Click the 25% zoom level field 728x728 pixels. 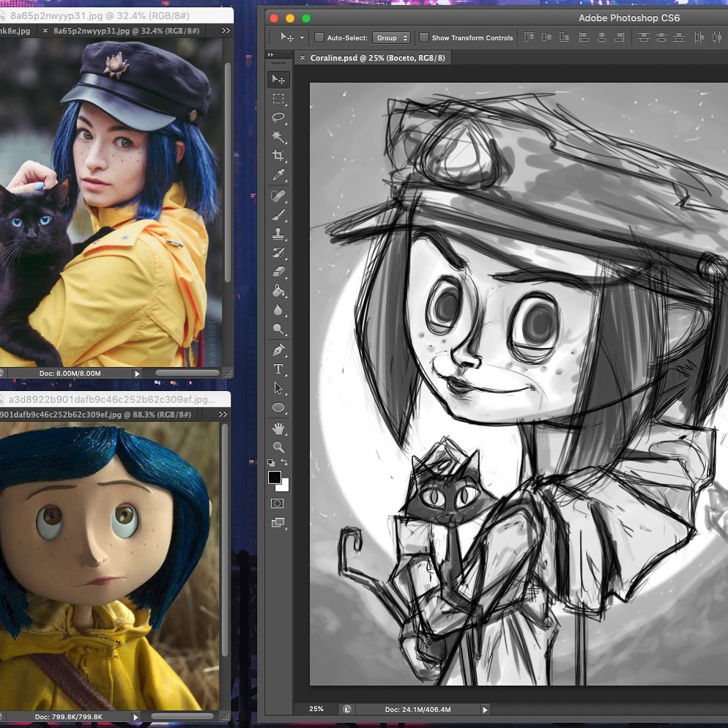pyautogui.click(x=316, y=709)
